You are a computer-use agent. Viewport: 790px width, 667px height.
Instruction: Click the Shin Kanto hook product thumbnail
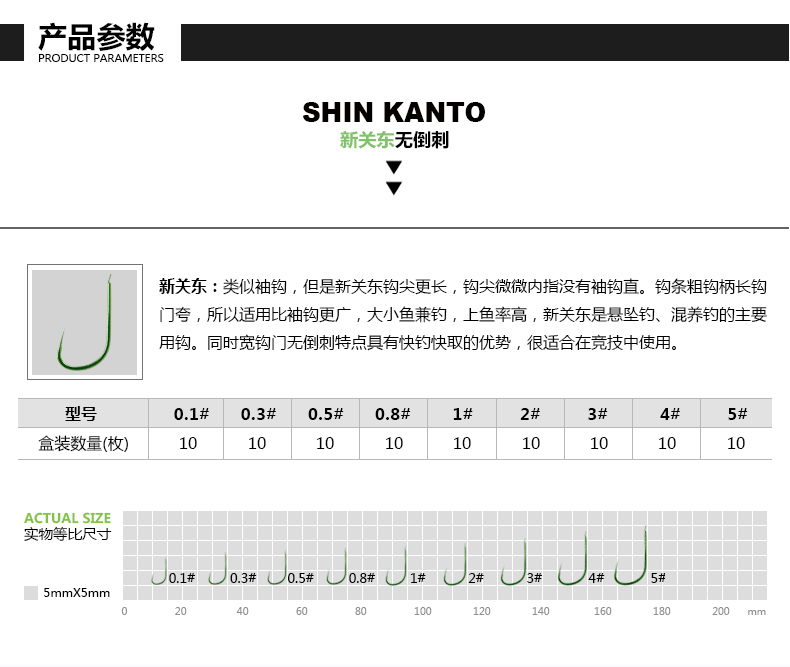pyautogui.click(x=85, y=322)
